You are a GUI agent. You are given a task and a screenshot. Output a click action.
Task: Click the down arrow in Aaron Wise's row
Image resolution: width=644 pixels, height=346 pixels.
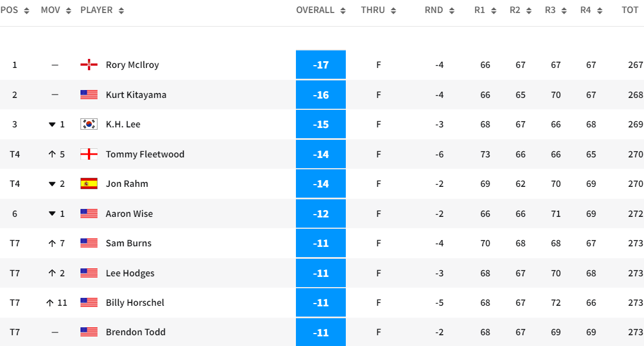(x=53, y=214)
